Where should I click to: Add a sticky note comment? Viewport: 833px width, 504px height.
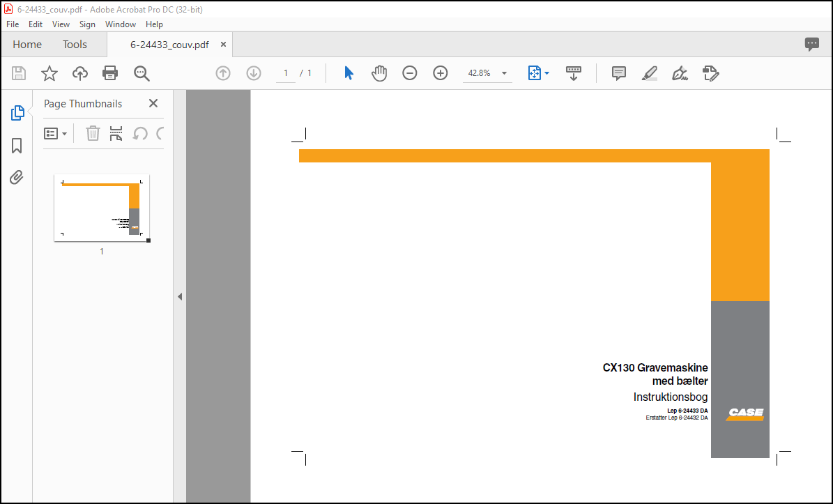[x=619, y=73]
